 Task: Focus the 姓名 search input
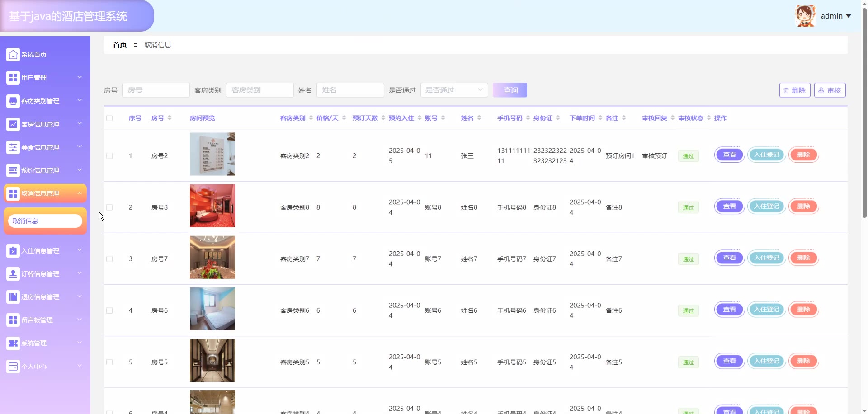350,90
